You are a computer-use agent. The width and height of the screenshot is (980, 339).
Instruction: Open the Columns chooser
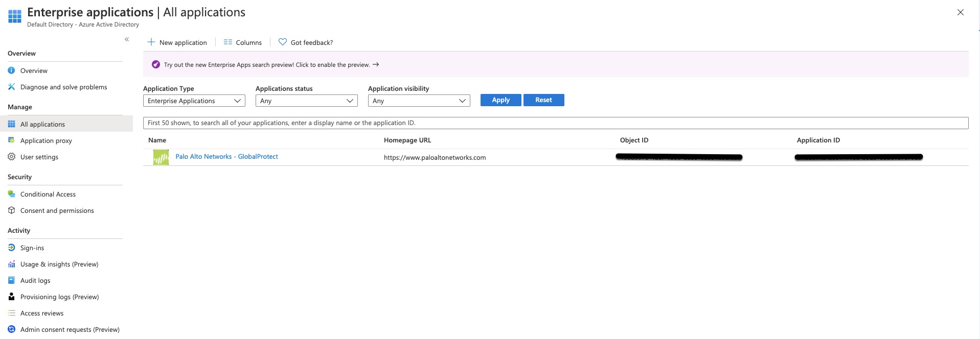pyautogui.click(x=243, y=42)
